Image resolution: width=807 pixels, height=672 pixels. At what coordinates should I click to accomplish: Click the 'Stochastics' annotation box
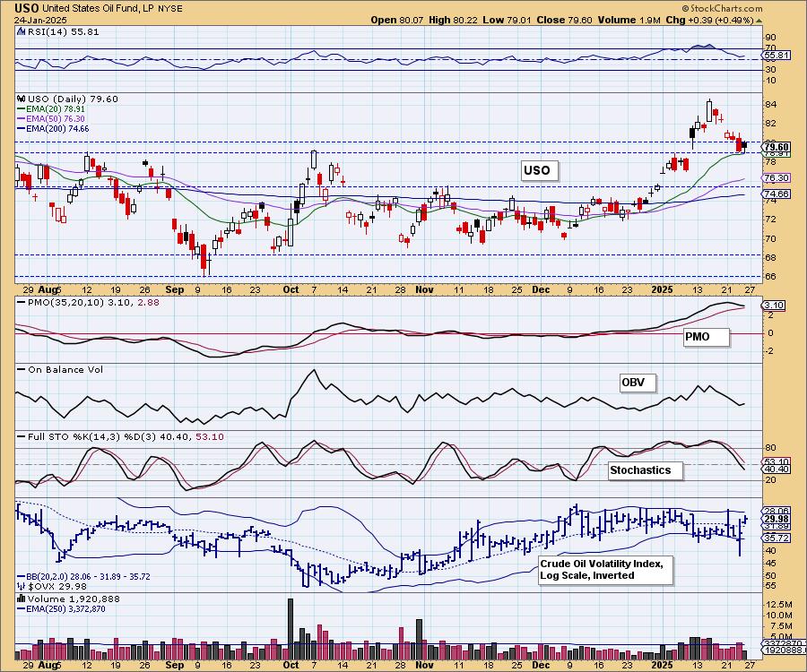click(646, 470)
